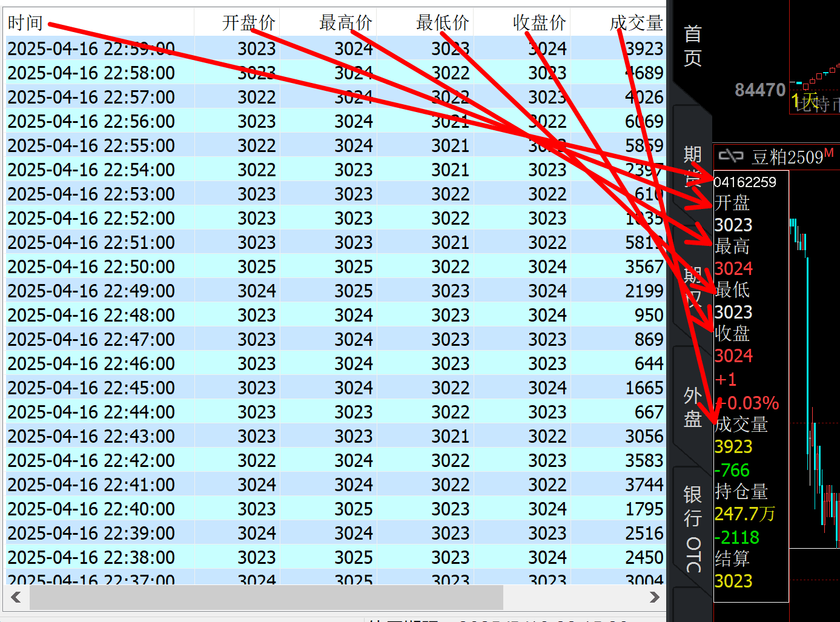Click the 最高价 column header
The height and width of the screenshot is (622, 840).
click(345, 23)
